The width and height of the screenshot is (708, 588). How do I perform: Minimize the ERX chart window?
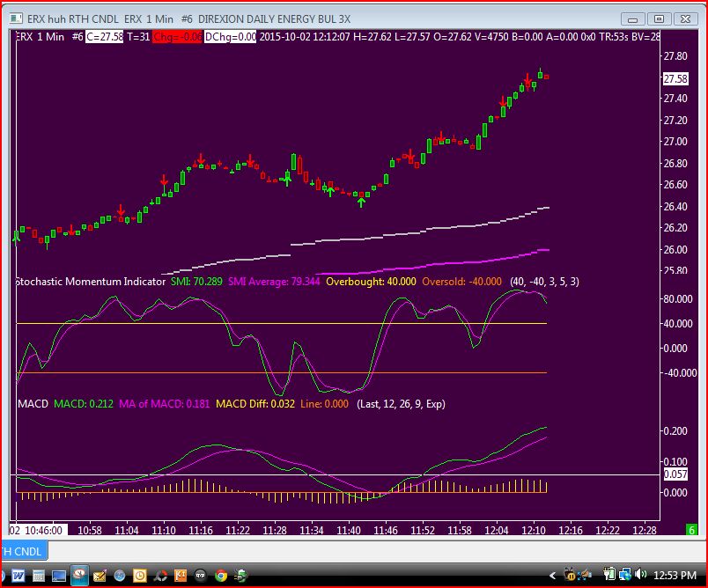click(632, 19)
